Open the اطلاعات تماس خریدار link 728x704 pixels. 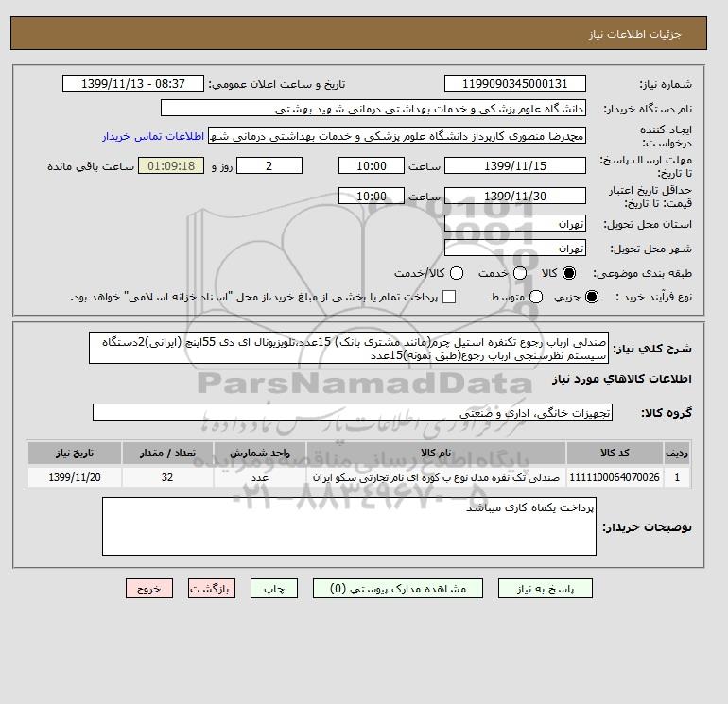153,136
